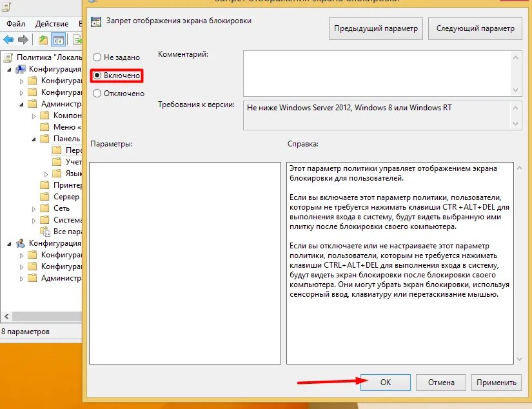Select the Отключено radio button
Image resolution: width=532 pixels, height=409 pixels.
tap(97, 94)
